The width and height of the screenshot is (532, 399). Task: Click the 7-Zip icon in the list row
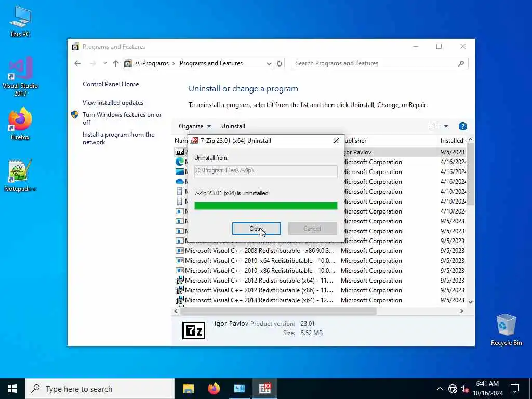[x=179, y=152]
